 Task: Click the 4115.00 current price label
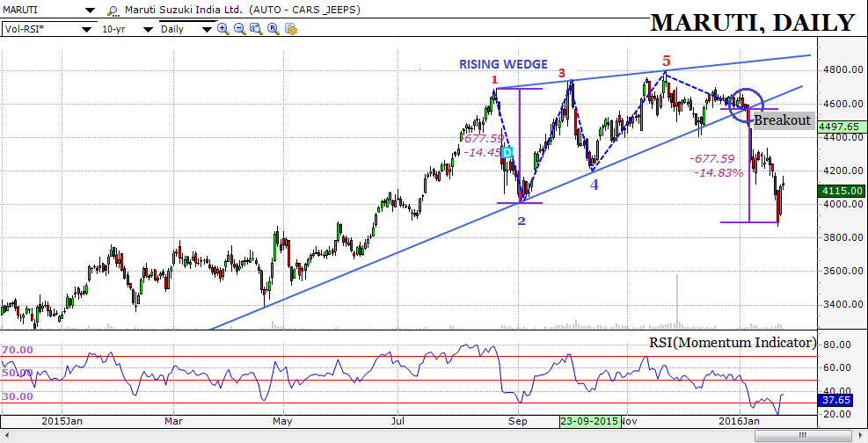click(x=841, y=191)
